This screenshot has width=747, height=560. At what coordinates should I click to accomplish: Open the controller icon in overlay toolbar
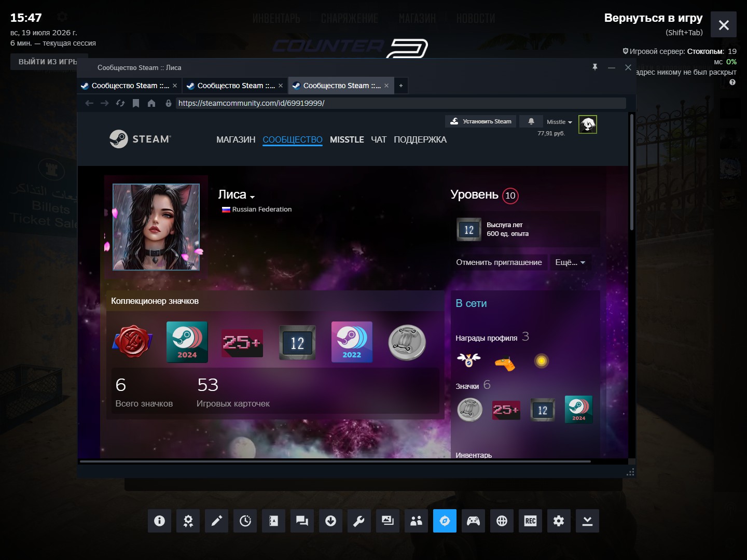tap(473, 521)
